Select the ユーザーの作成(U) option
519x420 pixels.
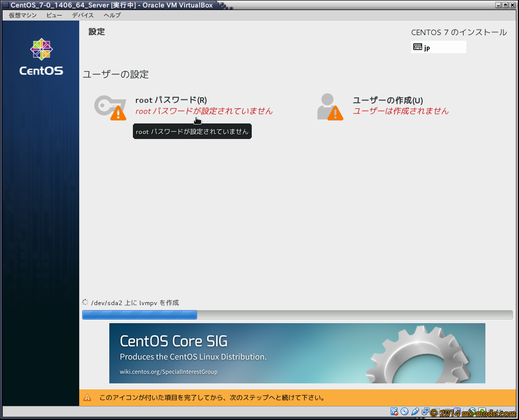388,100
